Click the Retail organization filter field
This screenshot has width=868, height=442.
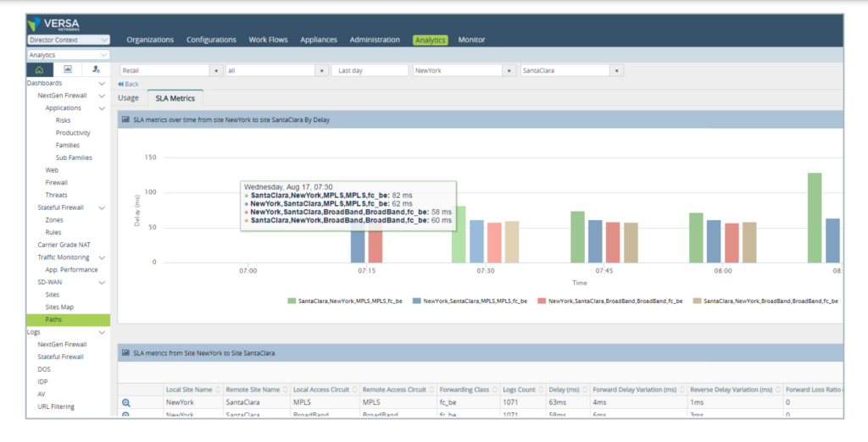[x=164, y=71]
